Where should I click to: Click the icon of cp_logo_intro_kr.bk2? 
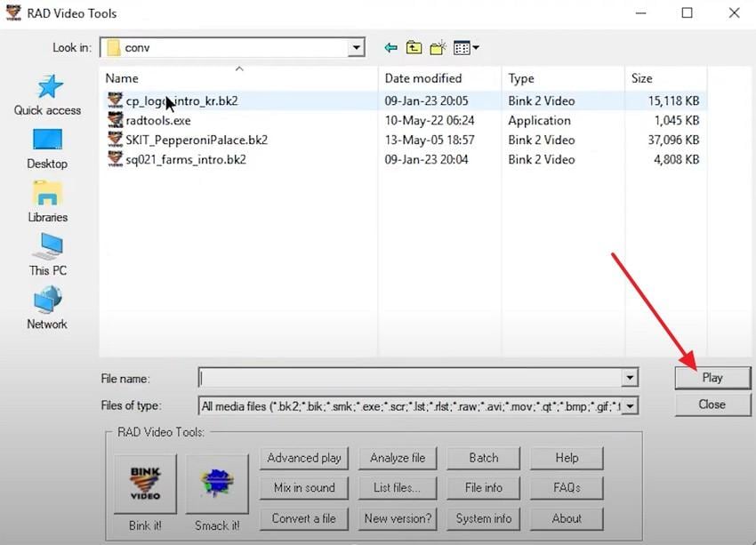pos(116,100)
